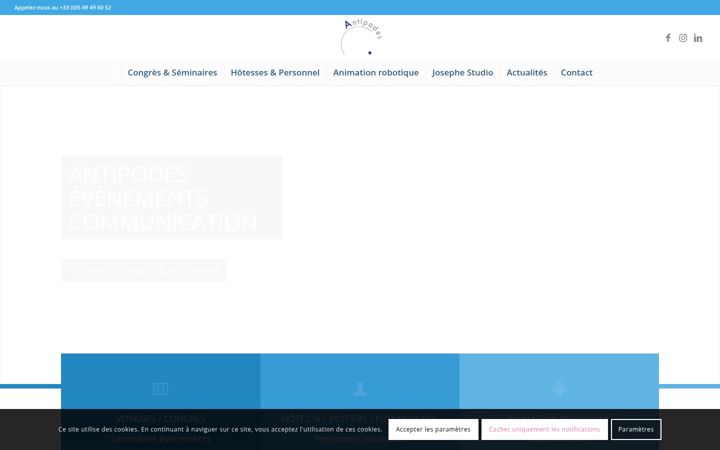Click the cookie notice text

click(x=220, y=429)
